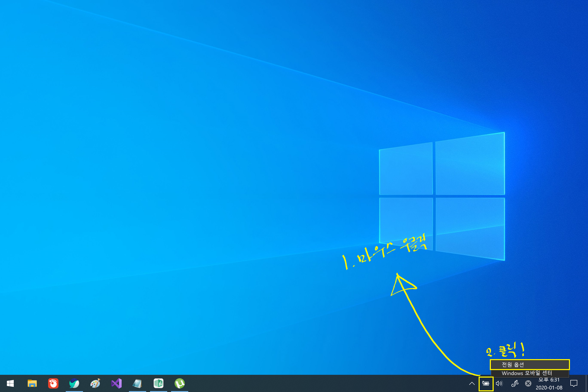The width and height of the screenshot is (588, 392).
Task: Open the Windows Ink Workspace pen icon
Action: (x=514, y=383)
